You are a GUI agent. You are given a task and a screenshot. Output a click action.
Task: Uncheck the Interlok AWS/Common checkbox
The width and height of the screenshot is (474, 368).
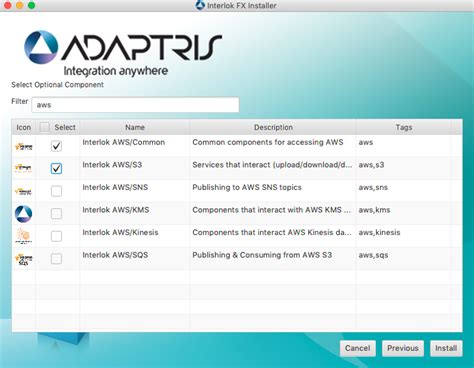pyautogui.click(x=56, y=146)
